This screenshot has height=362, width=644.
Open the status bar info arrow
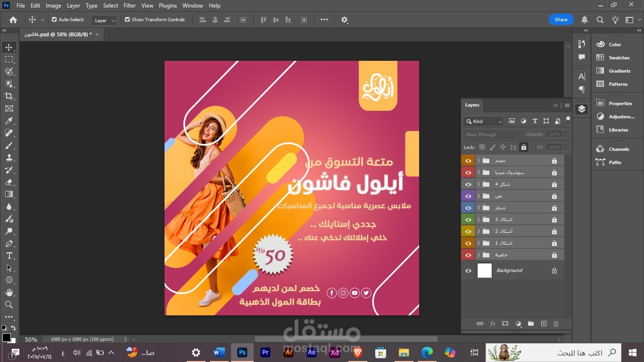point(125,339)
